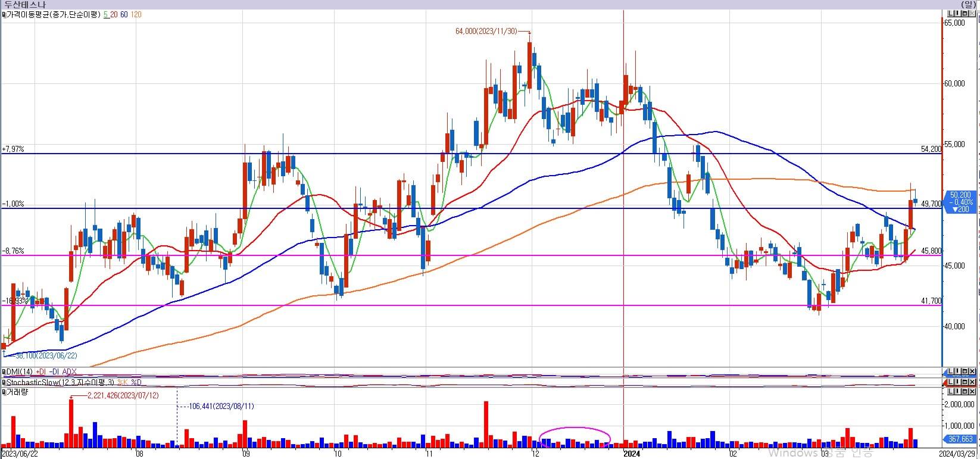The width and height of the screenshot is (980, 459).
Task: Click the small icon before DMI(14) label
Action: [3, 372]
